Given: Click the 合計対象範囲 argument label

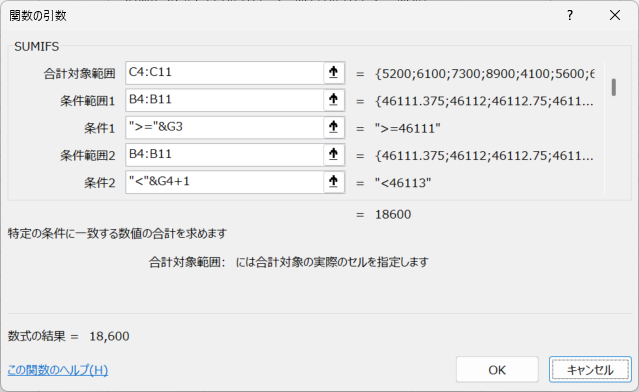Looking at the screenshot, I should 79,74.
